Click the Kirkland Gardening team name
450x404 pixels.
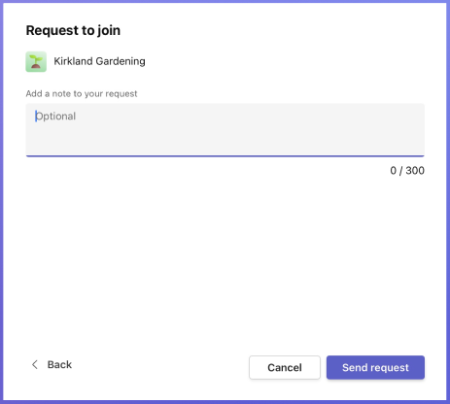point(99,61)
